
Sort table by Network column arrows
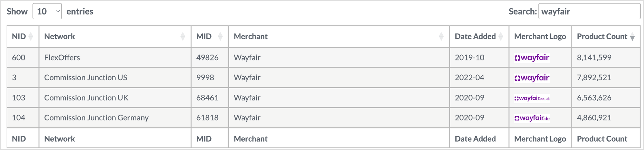[183, 37]
